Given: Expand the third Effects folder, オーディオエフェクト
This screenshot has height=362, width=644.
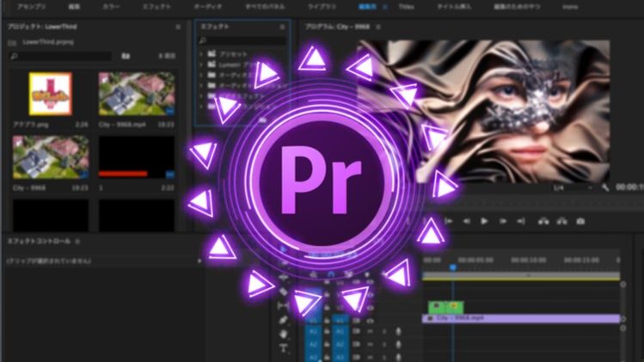Looking at the screenshot, I should [201, 75].
